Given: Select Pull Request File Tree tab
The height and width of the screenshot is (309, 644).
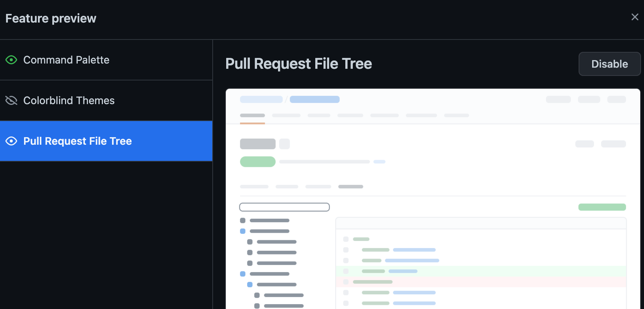Looking at the screenshot, I should coord(106,141).
